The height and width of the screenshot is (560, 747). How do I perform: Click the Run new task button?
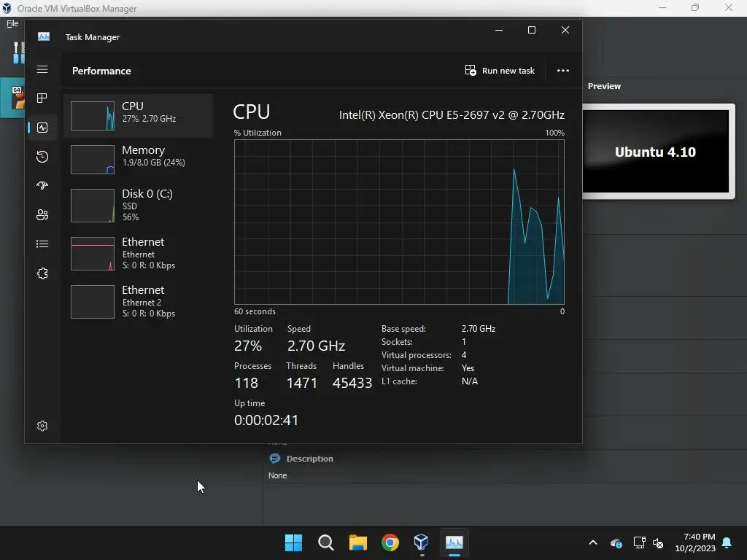500,71
